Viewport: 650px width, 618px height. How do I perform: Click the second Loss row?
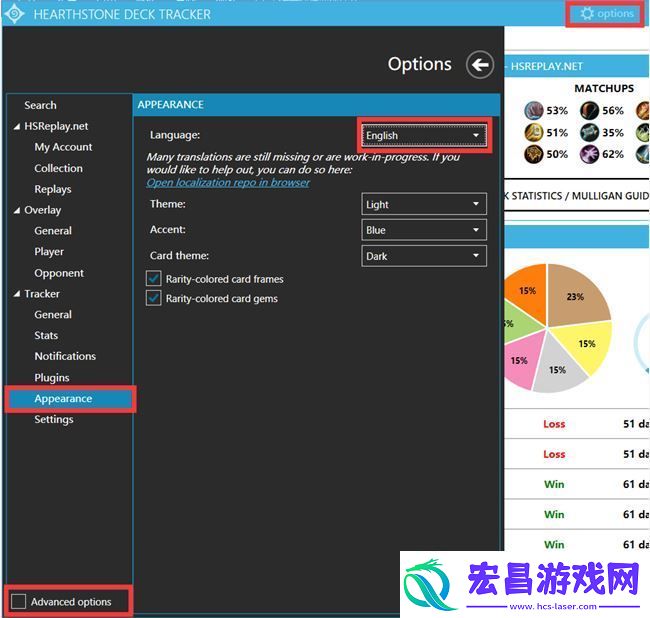coord(577,454)
